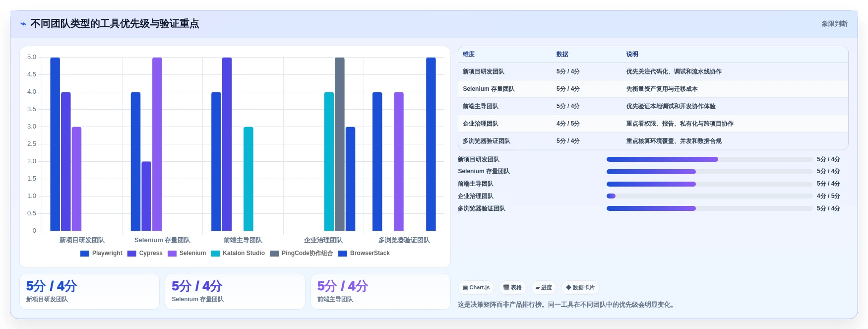
Task: Select the 数据卡片 tag chip
Action: 580,287
